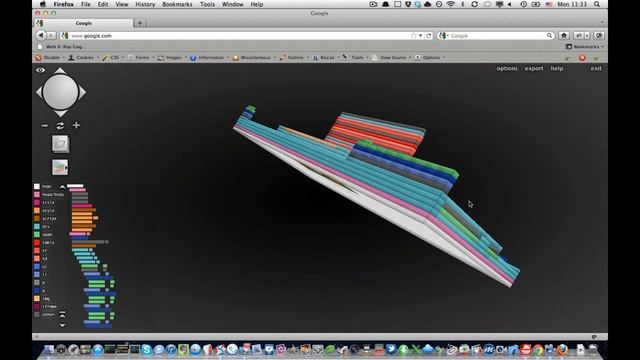Open the View Source dropdown
Screen dimensions: 640x360
391,58
